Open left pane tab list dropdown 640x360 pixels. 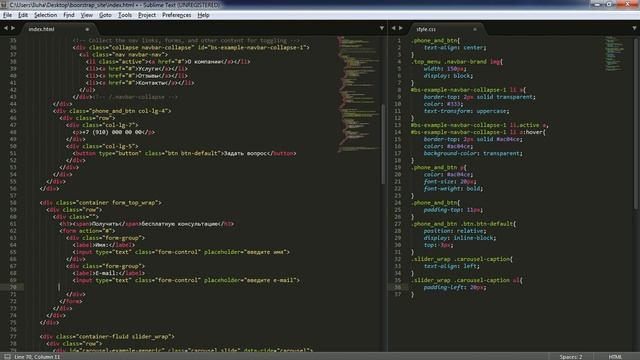382,28
